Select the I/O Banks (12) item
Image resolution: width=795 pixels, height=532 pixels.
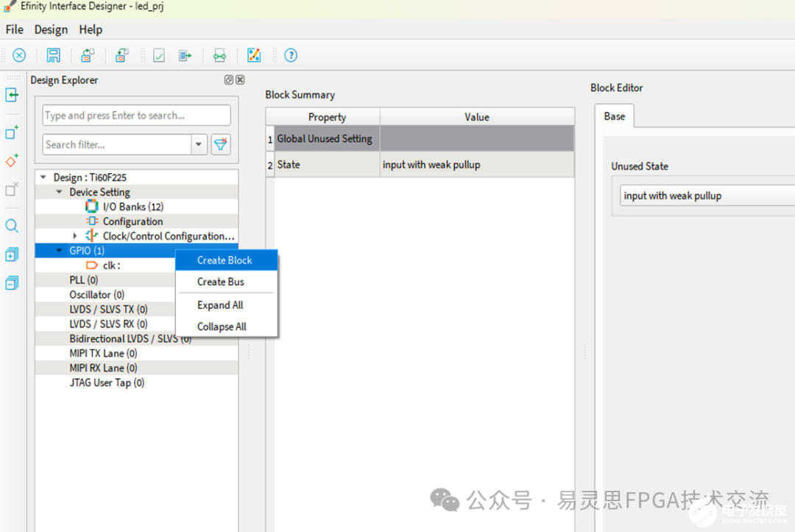133,206
